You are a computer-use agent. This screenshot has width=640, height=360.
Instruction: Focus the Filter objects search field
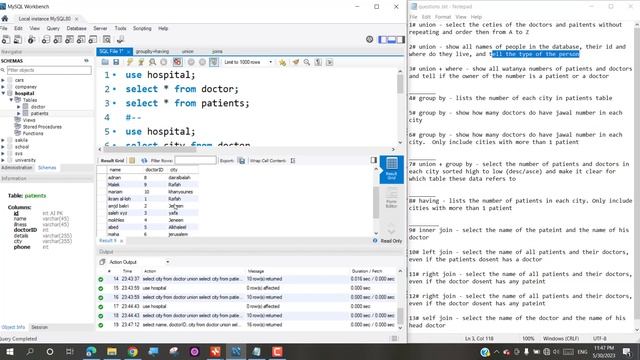(49, 70)
